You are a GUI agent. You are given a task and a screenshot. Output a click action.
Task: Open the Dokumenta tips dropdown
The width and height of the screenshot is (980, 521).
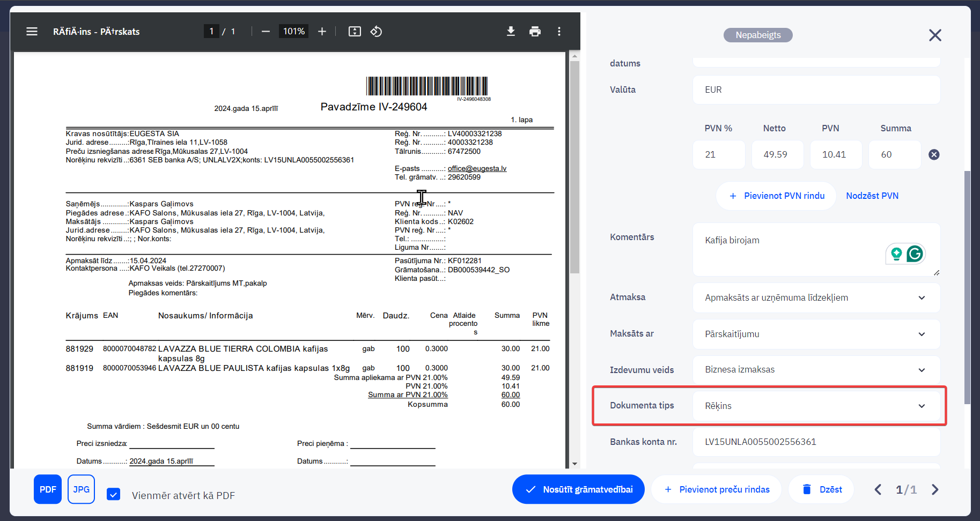[816, 406]
